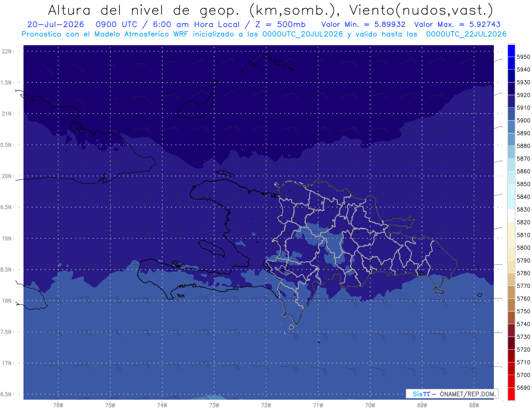Click the '71W' longitude label
Image resolution: width=532 pixels, height=411 pixels.
click(318, 405)
